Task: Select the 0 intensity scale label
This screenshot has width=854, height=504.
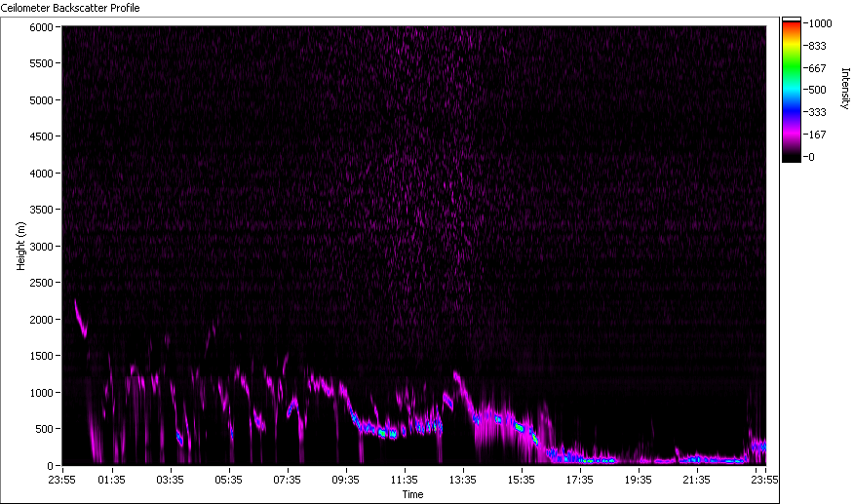Action: 811,157
